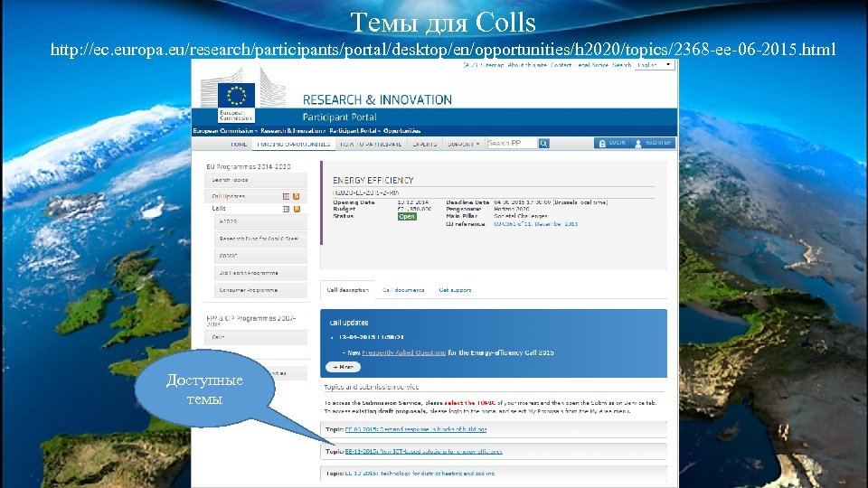Select the COSME programme item
This screenshot has height=488, width=868.
pyautogui.click(x=260, y=256)
